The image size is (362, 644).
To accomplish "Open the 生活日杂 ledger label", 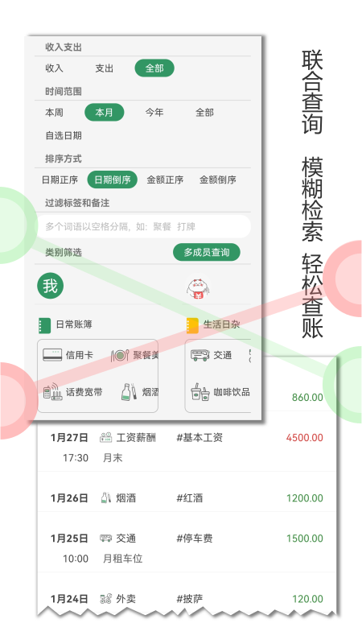I will pyautogui.click(x=222, y=324).
